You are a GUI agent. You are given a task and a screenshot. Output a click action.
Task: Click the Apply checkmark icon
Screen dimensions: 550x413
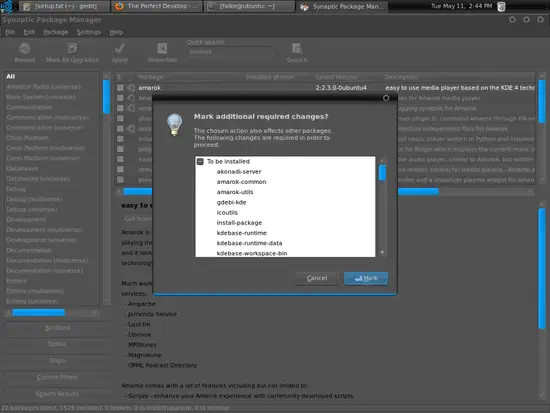tap(120, 48)
